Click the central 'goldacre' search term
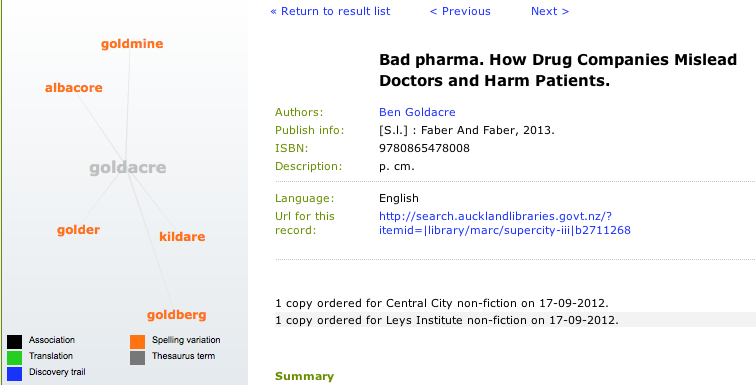Viewport: 756px width, 385px height. 128,168
